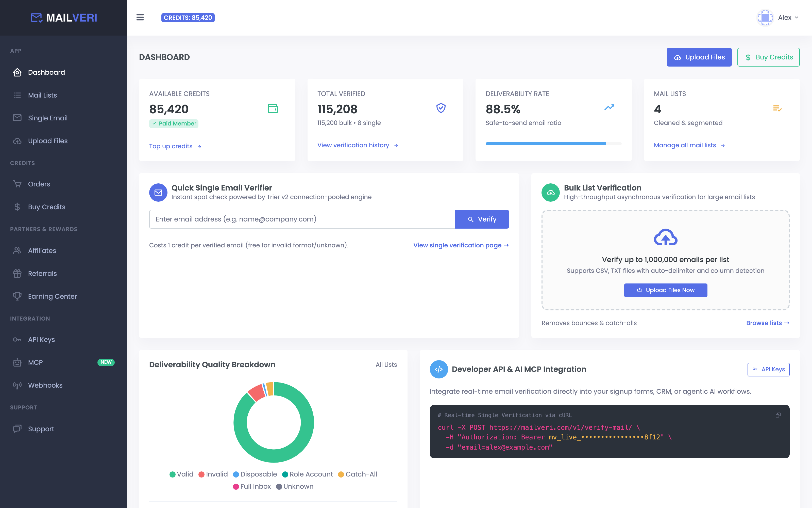Open View single verification page link
This screenshot has height=508, width=812.
point(461,245)
